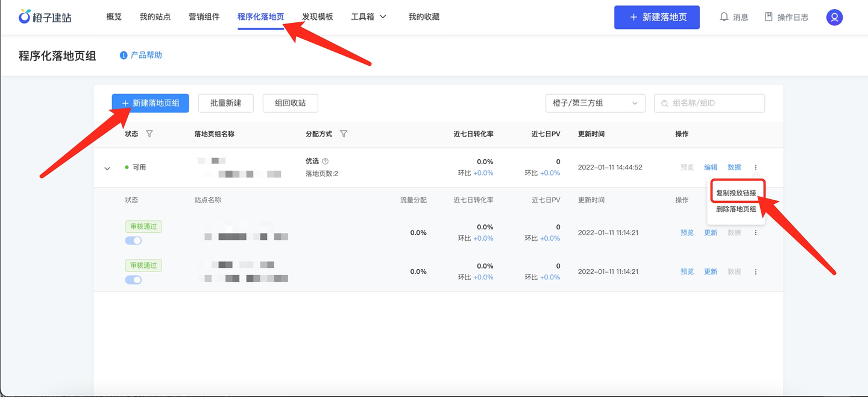Viewport: 868px width, 397px height.
Task: Open more options for the last site row
Action: [755, 272]
